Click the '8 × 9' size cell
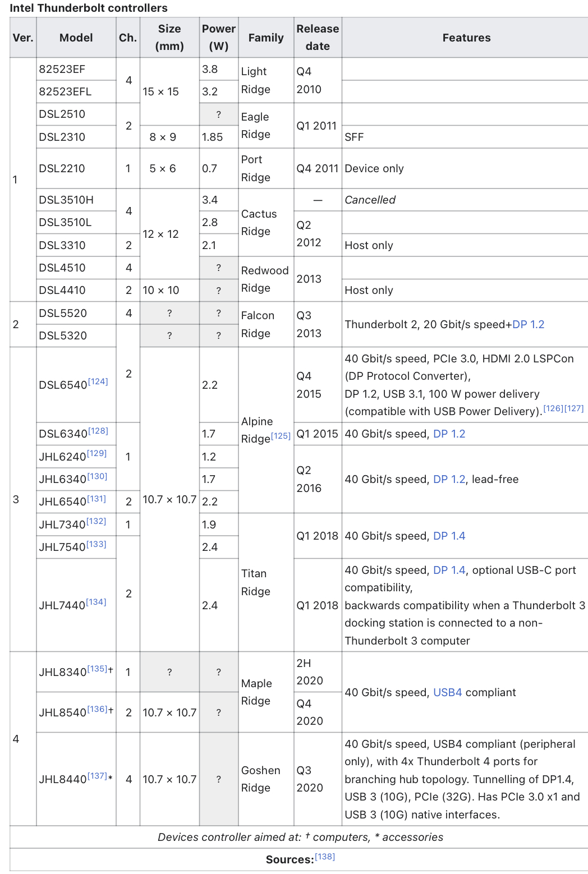The image size is (588, 874). coord(169,137)
